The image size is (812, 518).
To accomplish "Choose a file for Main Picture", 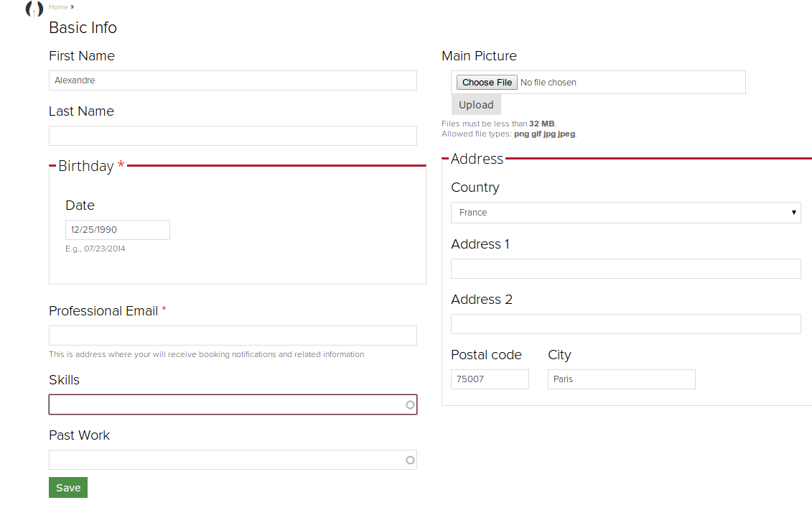I will click(x=487, y=83).
